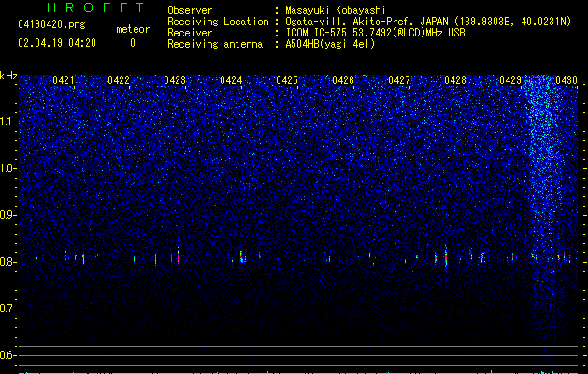Click the 0426 time marker

click(x=343, y=80)
